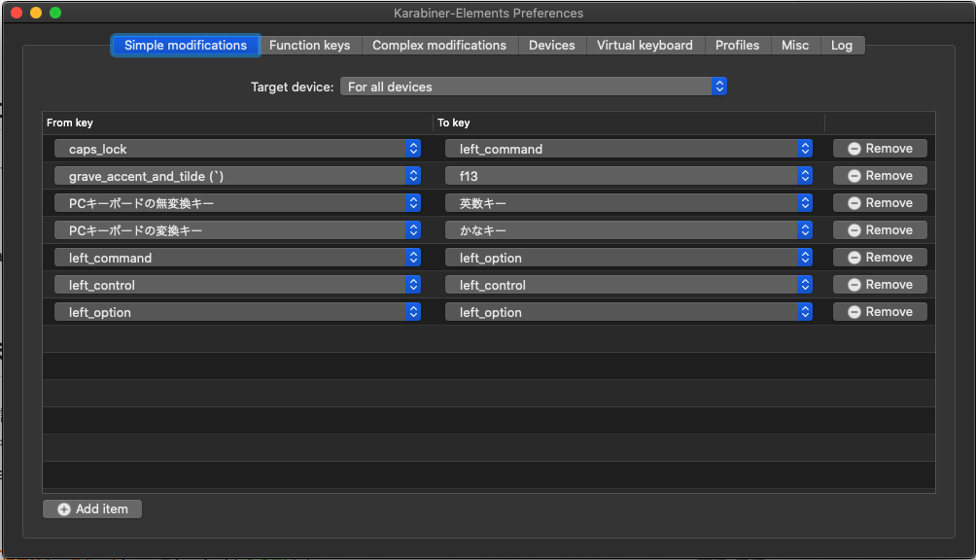Open the left_control from-key dropdown

click(237, 285)
